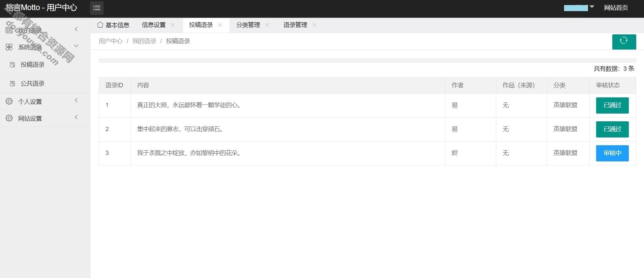
Task: Close the 分类管理 tab
Action: [x=267, y=25]
